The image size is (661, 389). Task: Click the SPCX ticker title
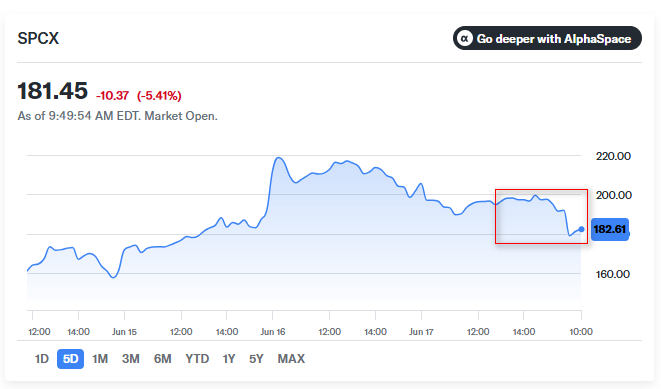(38, 38)
